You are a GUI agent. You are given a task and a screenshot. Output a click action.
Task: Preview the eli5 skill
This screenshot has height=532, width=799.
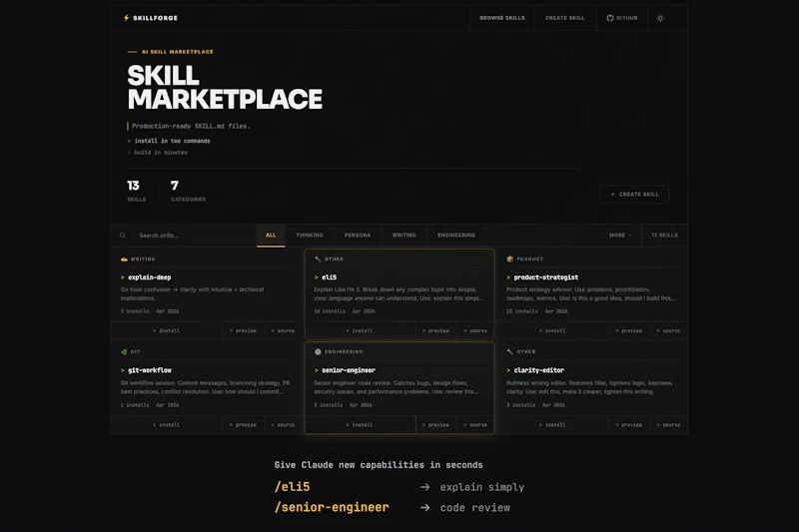click(435, 331)
